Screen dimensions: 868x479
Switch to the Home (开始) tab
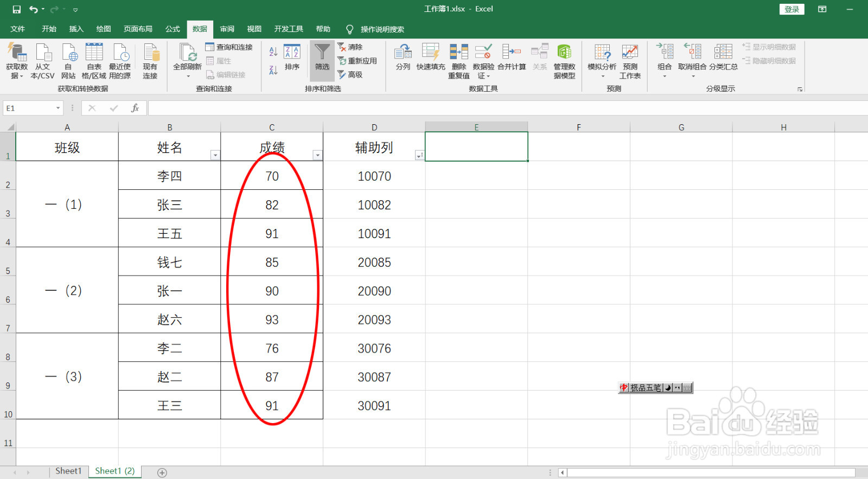[x=49, y=29]
